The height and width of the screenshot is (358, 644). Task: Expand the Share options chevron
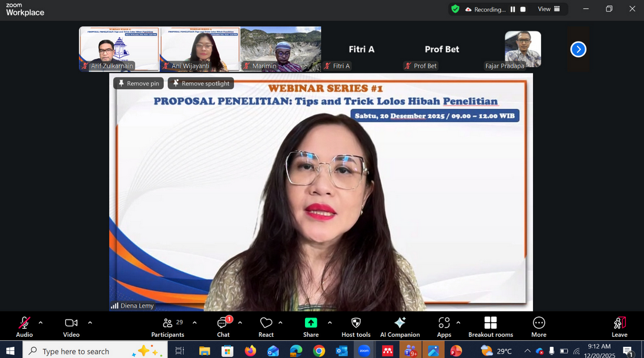[330, 322]
